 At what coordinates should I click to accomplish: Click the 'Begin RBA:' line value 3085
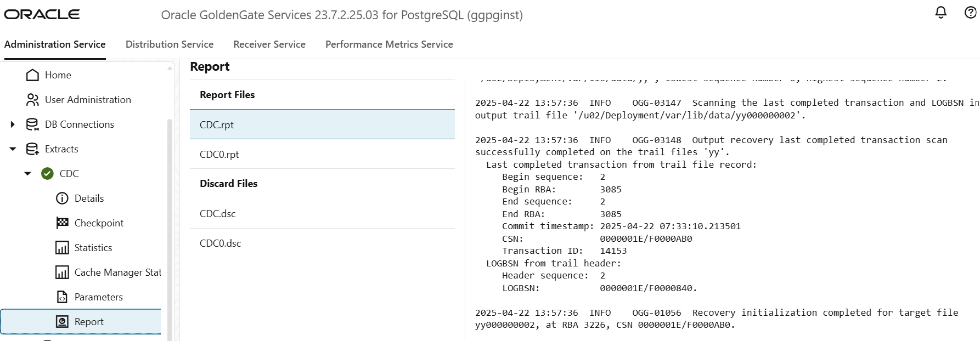[611, 189]
